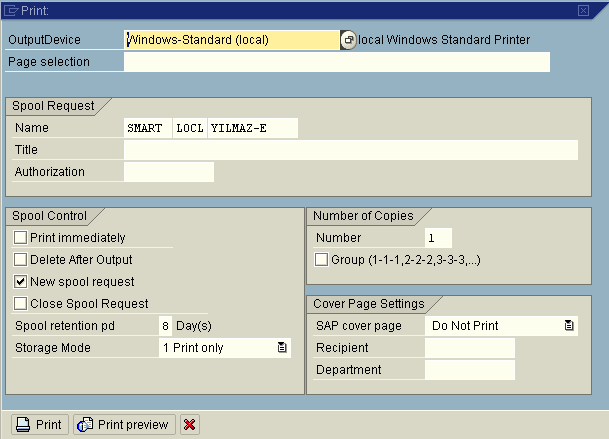Click the Authorization input field
This screenshot has width=609, height=439.
pos(169,172)
